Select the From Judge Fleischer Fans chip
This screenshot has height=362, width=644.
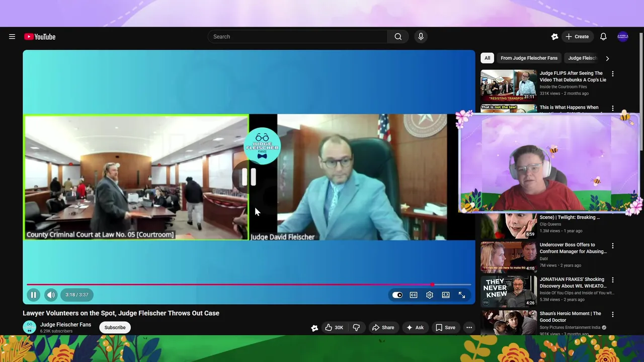529,58
